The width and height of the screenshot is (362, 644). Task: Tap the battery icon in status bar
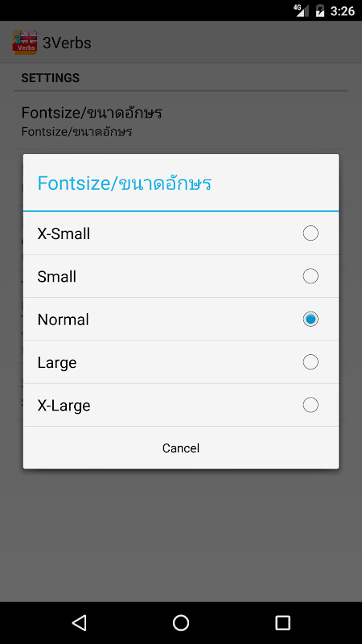click(320, 11)
